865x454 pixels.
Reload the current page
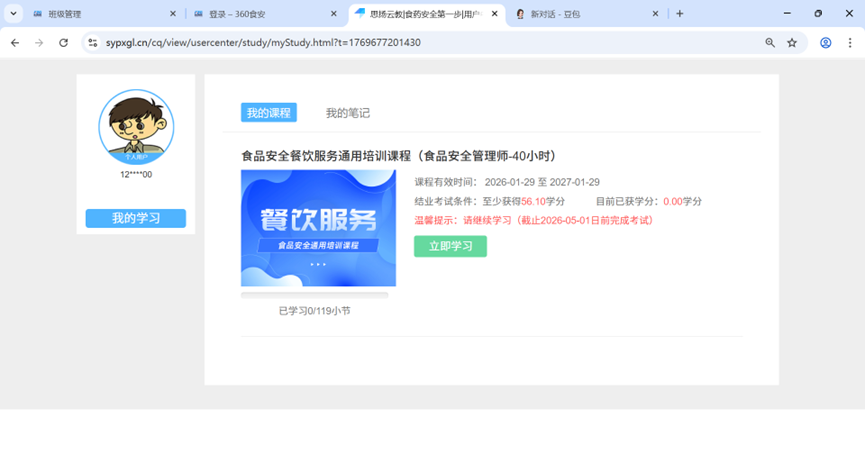(x=64, y=43)
